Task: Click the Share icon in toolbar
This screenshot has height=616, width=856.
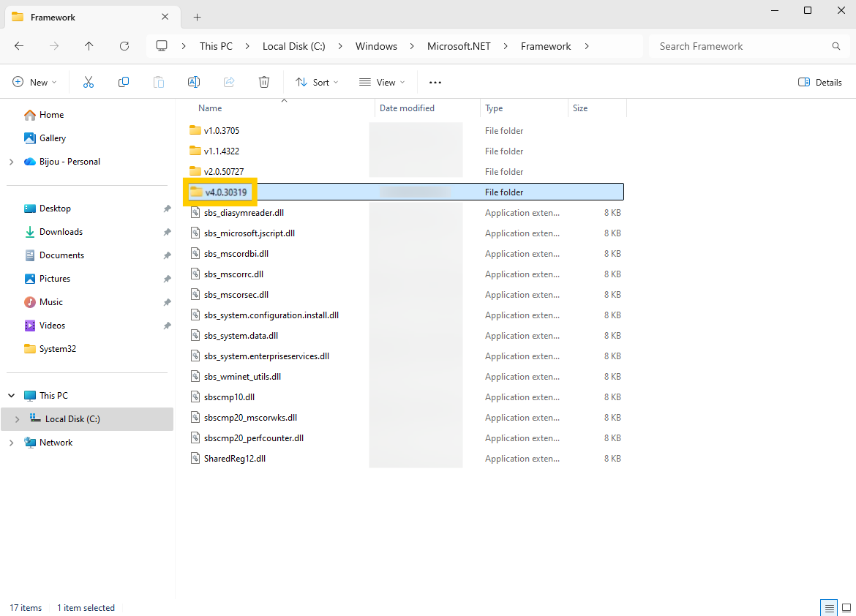Action: pyautogui.click(x=229, y=83)
